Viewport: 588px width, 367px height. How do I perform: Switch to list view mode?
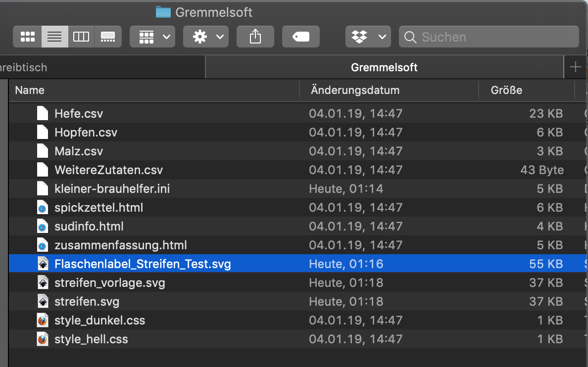click(54, 37)
